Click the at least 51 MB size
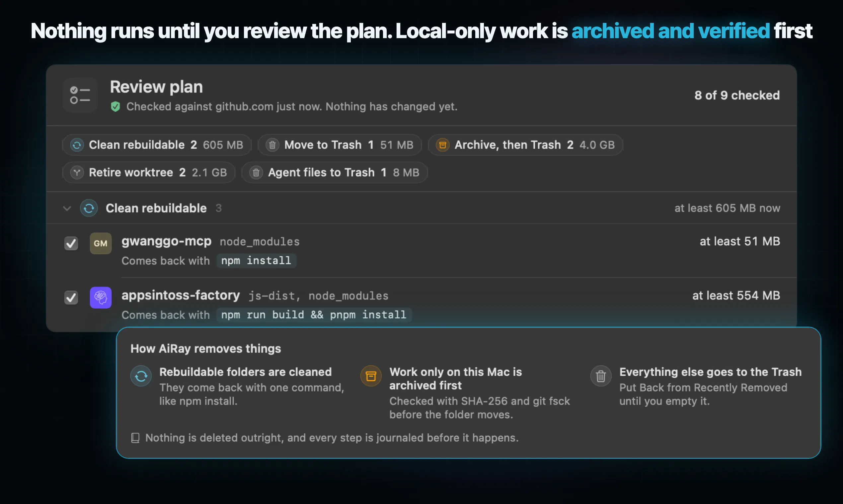 pyautogui.click(x=740, y=241)
